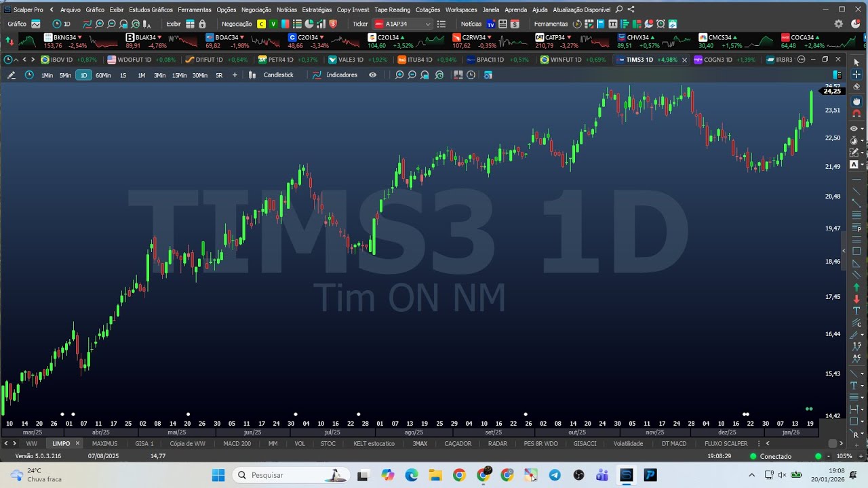
Task: Select the 30Min timeframe
Action: coord(199,75)
